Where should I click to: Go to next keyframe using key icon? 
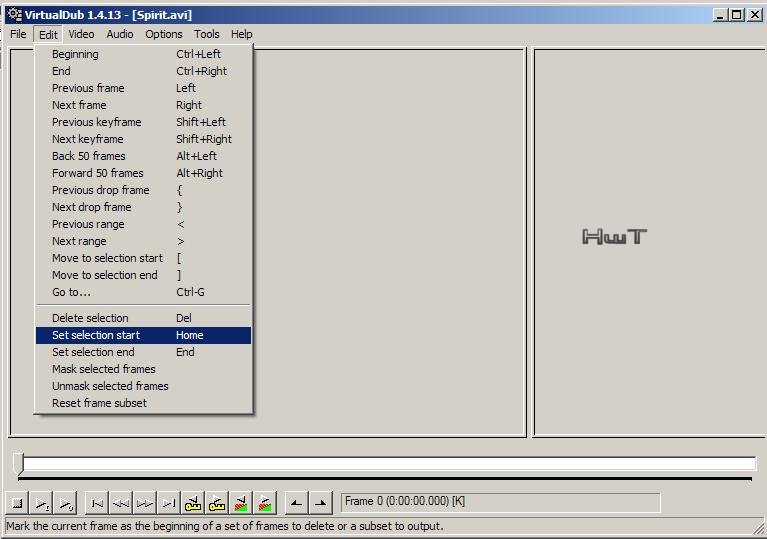(217, 503)
